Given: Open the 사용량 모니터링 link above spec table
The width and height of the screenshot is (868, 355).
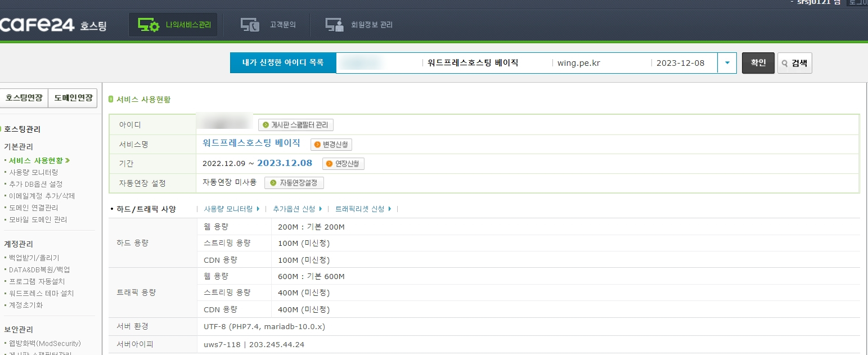Looking at the screenshot, I should pyautogui.click(x=231, y=209).
